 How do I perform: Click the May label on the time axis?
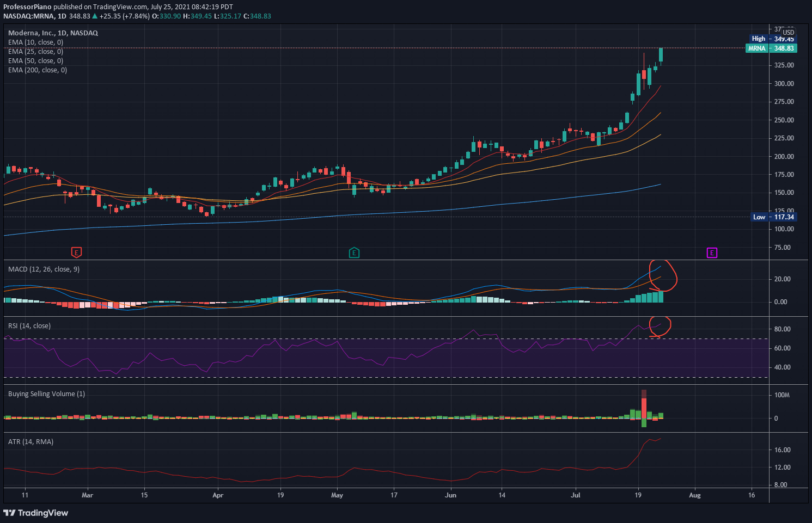coord(337,495)
